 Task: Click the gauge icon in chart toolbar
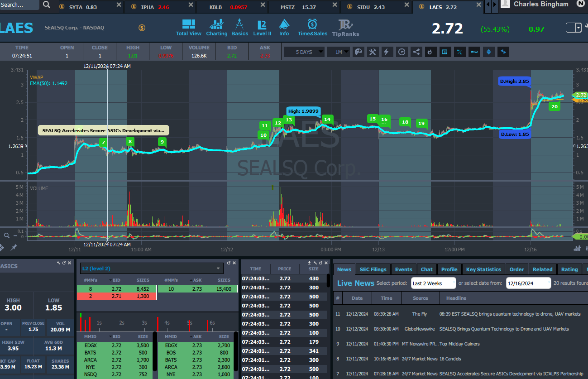click(x=401, y=52)
